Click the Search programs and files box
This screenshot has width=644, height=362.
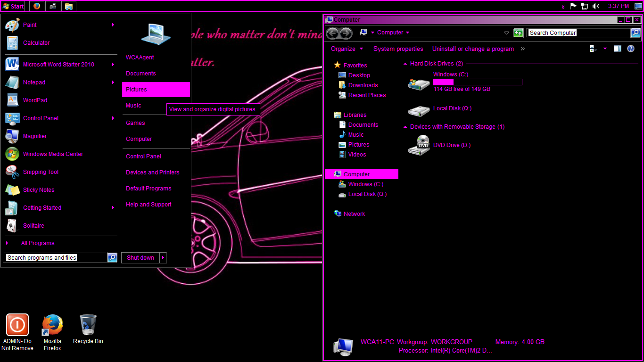pos(56,257)
